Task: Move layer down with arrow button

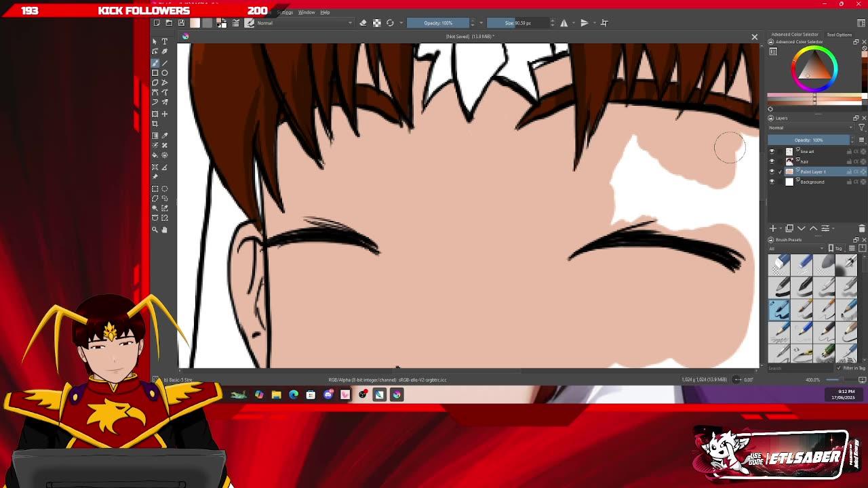Action: click(x=802, y=228)
